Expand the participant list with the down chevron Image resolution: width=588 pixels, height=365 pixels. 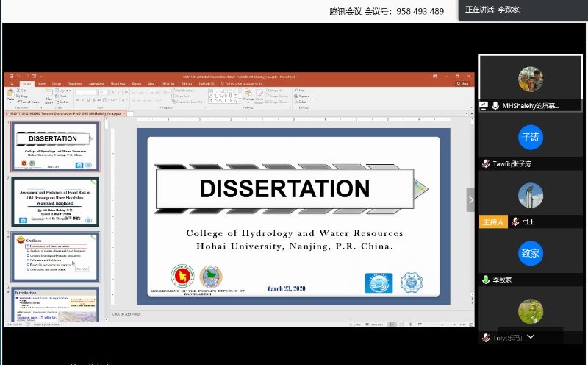click(531, 336)
